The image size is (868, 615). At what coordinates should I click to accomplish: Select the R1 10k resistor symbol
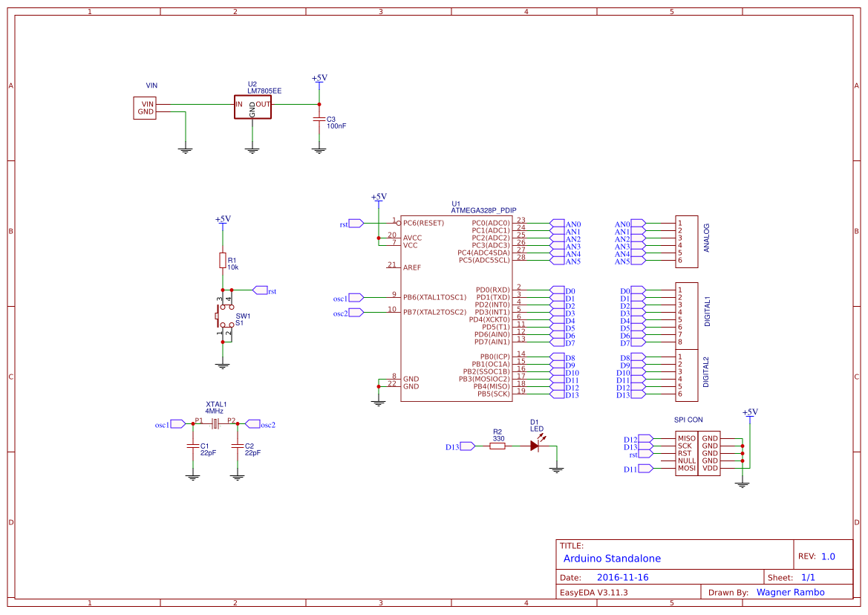click(x=223, y=260)
